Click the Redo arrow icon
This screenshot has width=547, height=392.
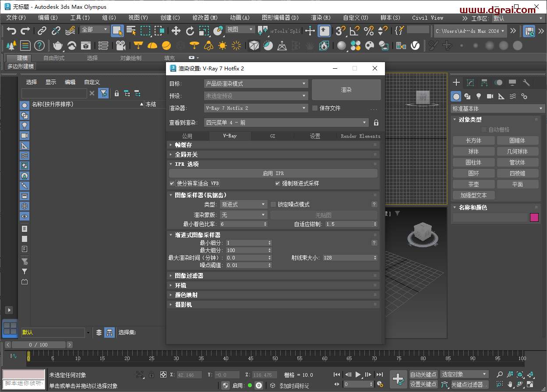click(x=25, y=31)
